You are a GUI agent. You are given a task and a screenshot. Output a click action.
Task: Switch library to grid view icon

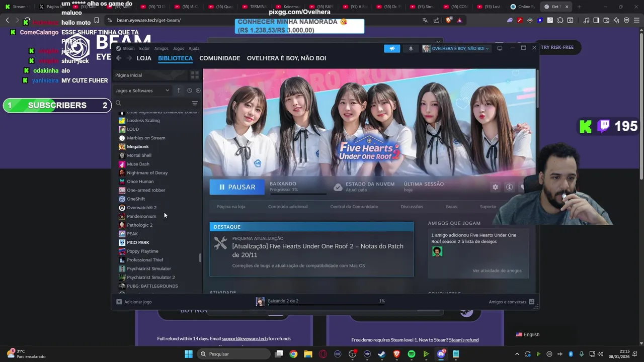pos(195,75)
